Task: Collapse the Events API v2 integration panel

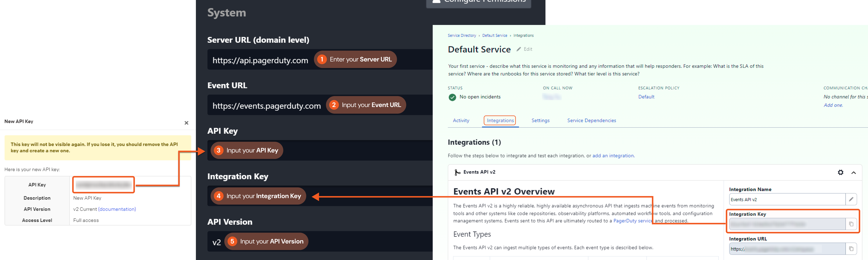Action: (x=854, y=173)
